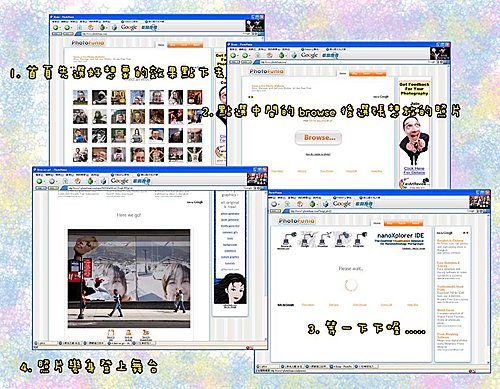Open the Get Feedback For Your Photography ad
Image resolution: width=500 pixels, height=389 pixels.
[414, 89]
